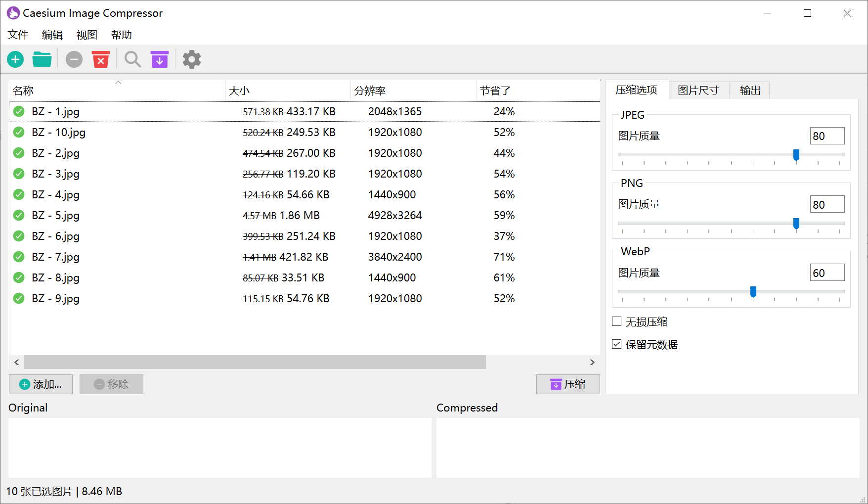
Task: Select the file BZ - 6.jpg
Action: (x=55, y=236)
